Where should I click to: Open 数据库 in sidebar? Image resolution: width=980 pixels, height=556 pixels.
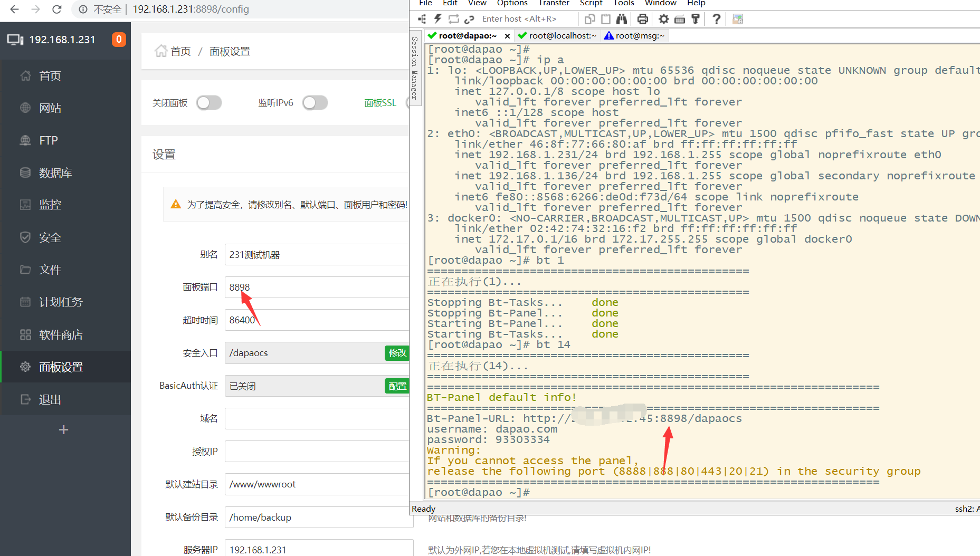pyautogui.click(x=65, y=172)
